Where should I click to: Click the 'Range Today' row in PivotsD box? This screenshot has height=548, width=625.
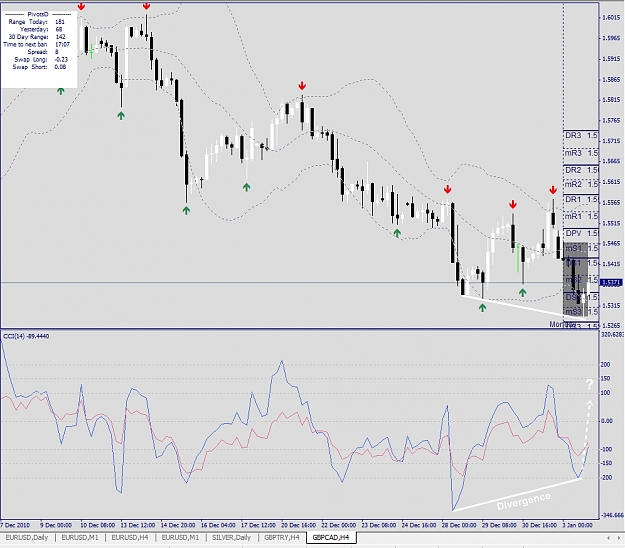[36, 22]
